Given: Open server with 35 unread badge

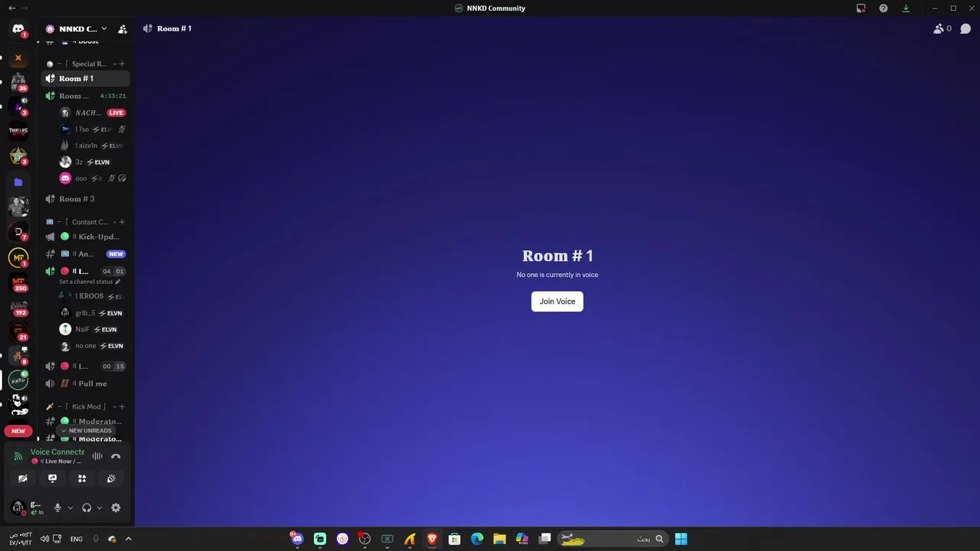Looking at the screenshot, I should click(18, 83).
